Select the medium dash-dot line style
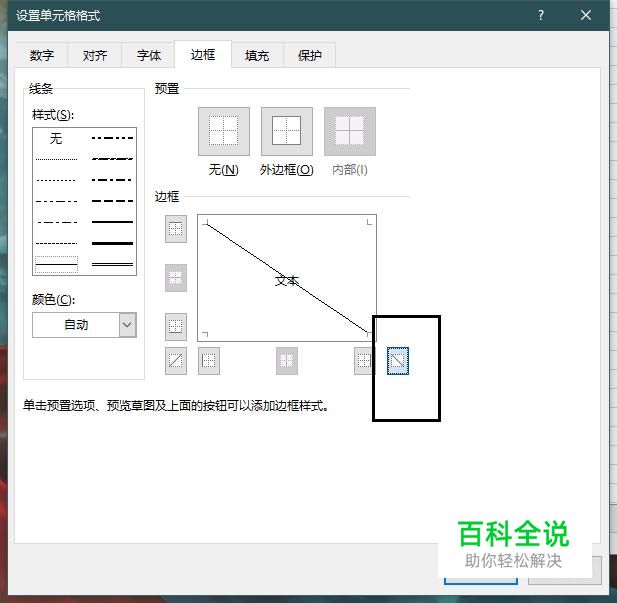 113,180
